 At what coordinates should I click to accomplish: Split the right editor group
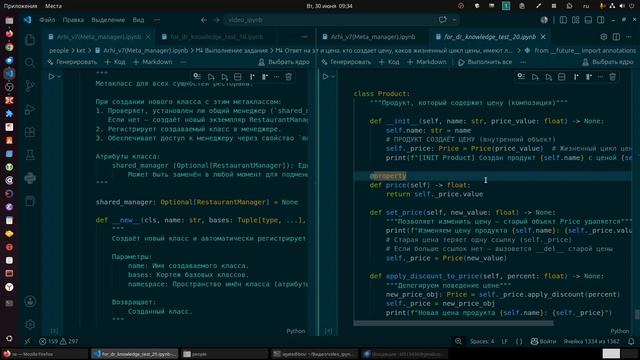pos(616,37)
